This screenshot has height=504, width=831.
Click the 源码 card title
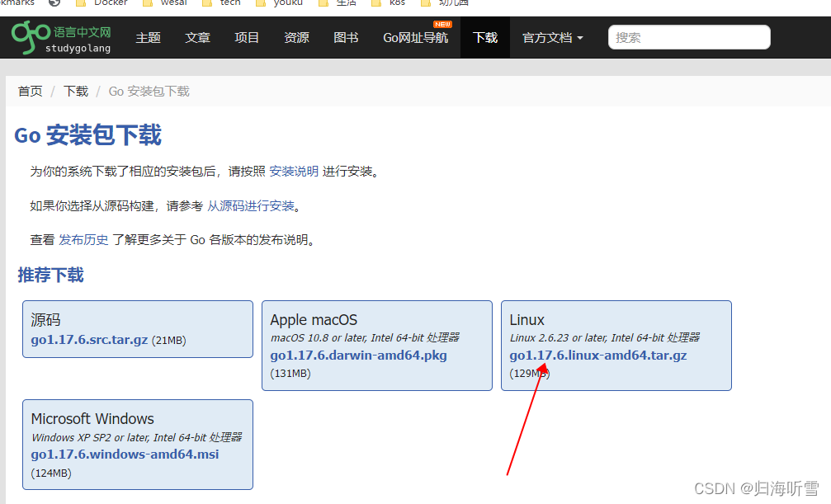click(45, 319)
